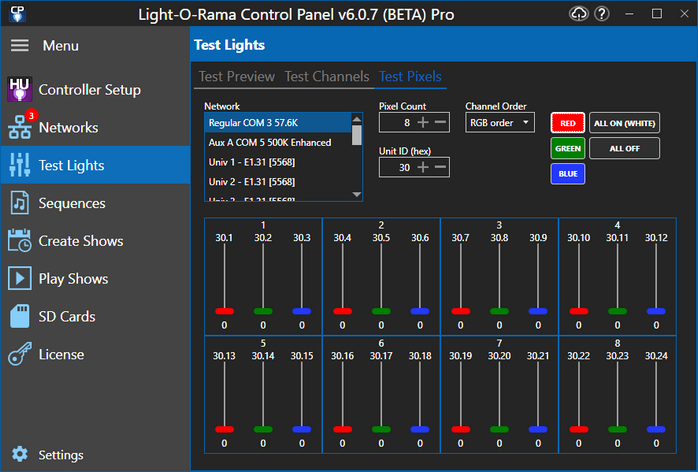Image resolution: width=698 pixels, height=472 pixels.
Task: Click red slider handle for channel 30.1
Action: (x=224, y=311)
